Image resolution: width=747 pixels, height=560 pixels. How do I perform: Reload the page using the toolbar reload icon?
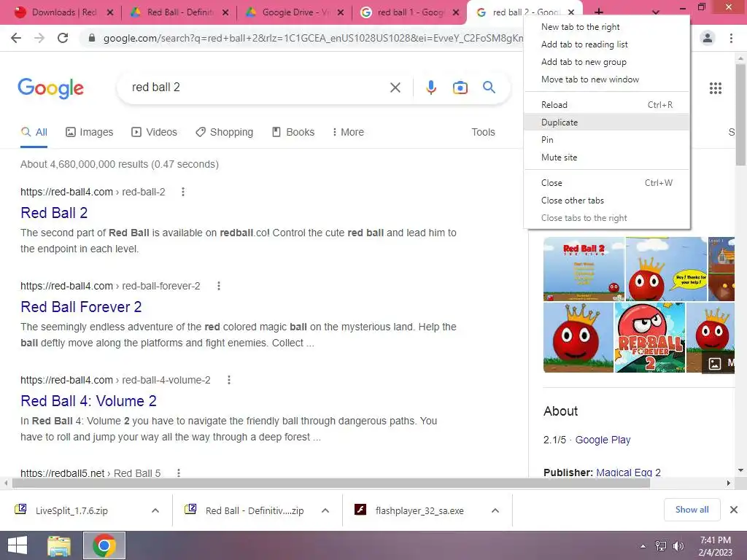coord(63,38)
